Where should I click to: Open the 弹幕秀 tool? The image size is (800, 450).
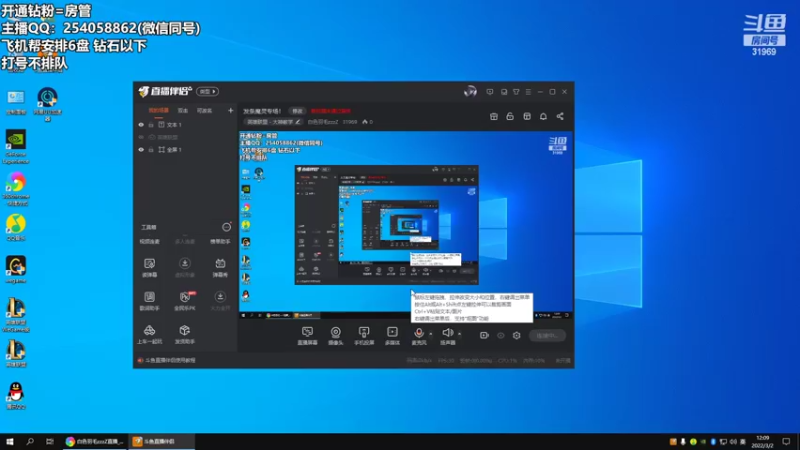click(220, 267)
